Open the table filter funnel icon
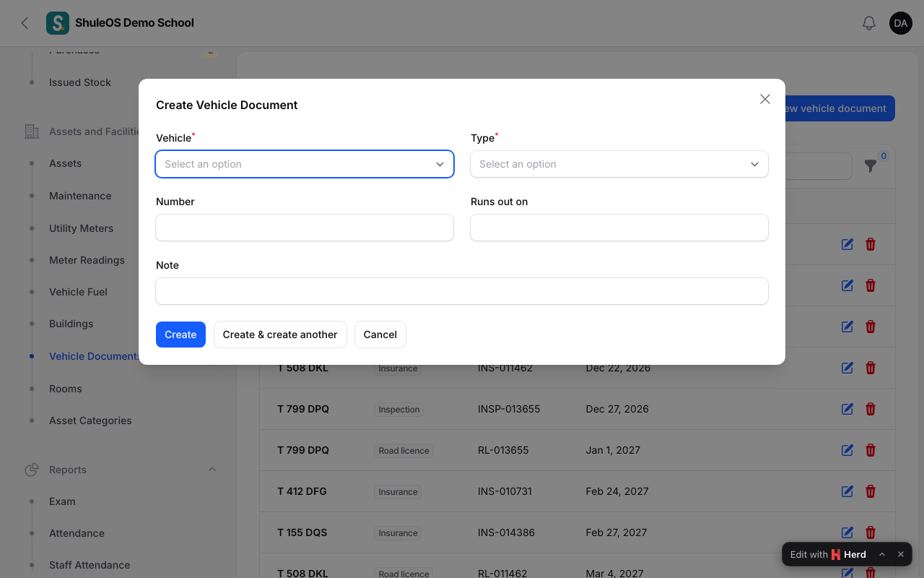924x578 pixels. pyautogui.click(x=871, y=166)
